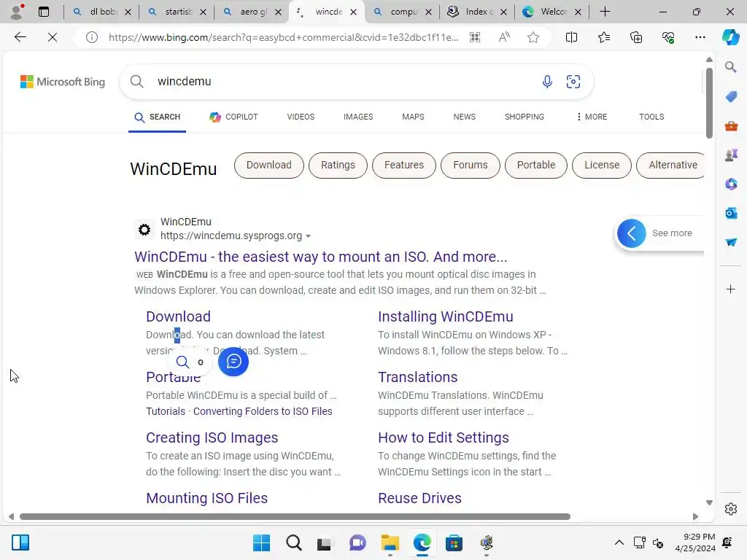
Task: Open browser profile icon
Action: pos(17,12)
